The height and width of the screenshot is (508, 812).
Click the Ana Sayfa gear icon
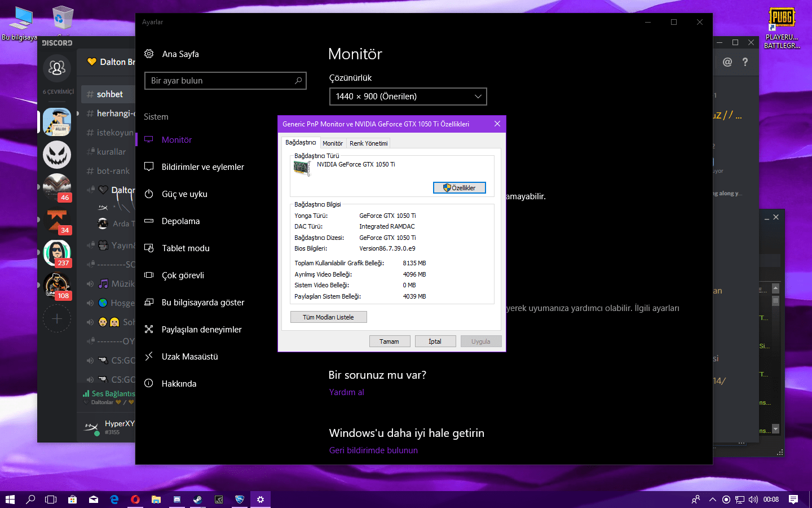pos(149,54)
